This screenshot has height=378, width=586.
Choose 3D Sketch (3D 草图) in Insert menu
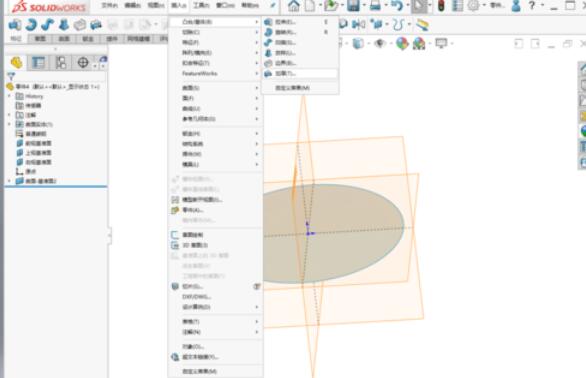[216, 245]
